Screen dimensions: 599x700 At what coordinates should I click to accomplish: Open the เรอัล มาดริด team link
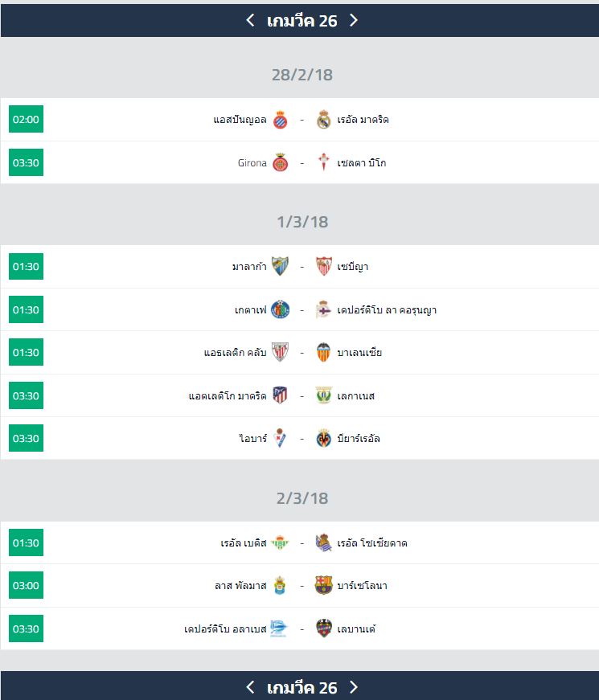[363, 120]
